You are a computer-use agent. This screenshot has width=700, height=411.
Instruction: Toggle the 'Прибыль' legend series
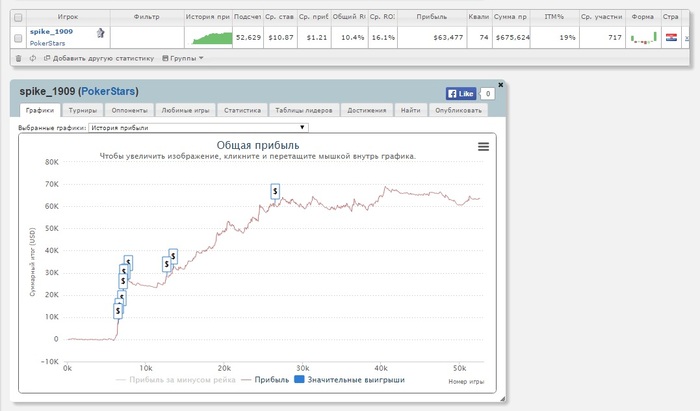[265, 380]
